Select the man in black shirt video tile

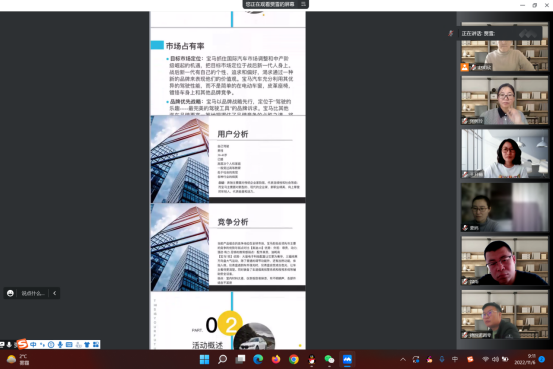[505, 261]
